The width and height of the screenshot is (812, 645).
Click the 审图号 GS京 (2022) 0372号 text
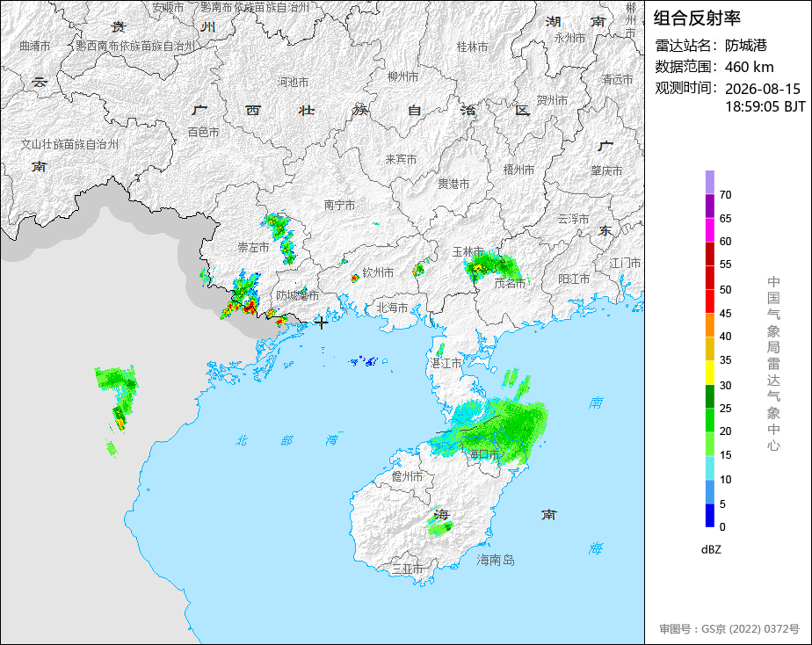729,629
